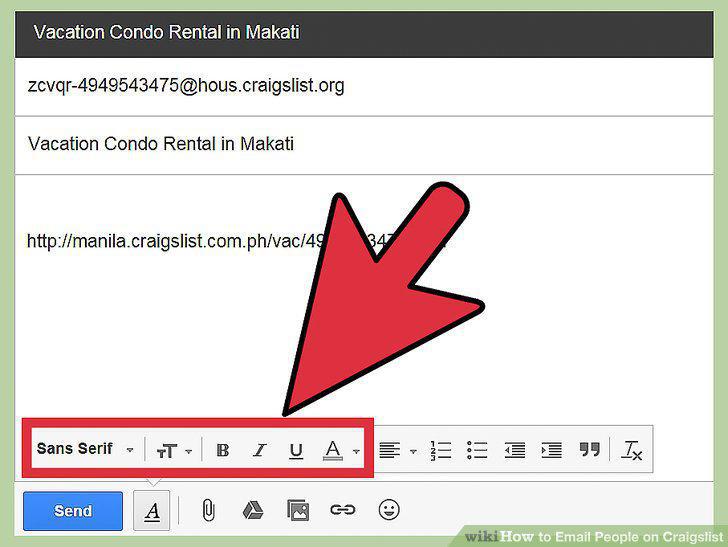Insert files using Google Drive icon
This screenshot has height=547, width=728.
253,510
